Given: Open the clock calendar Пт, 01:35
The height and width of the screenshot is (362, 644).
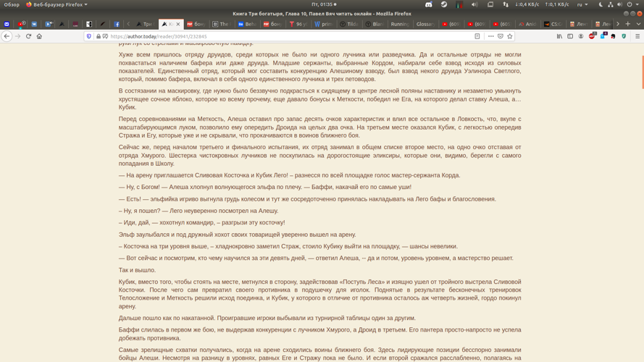Looking at the screenshot, I should pos(322,4).
